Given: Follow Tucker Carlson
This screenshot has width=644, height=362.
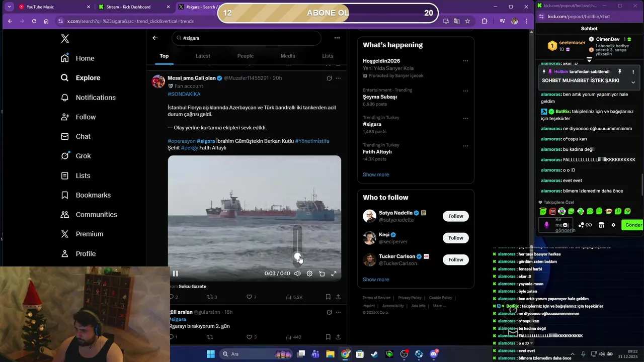Looking at the screenshot, I should [456, 259].
